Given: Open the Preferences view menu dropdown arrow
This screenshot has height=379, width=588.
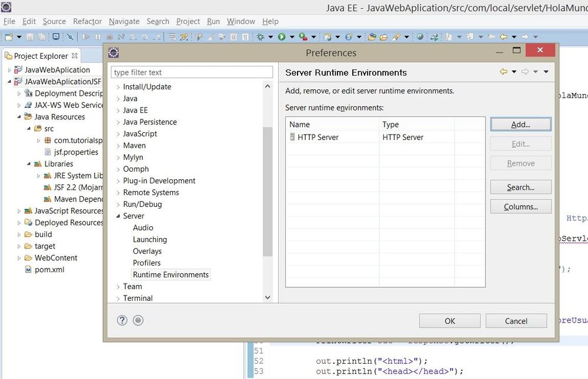Looking at the screenshot, I should point(546,72).
